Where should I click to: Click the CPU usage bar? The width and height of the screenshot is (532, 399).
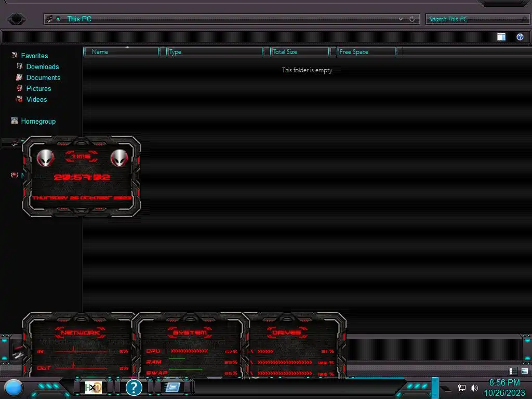point(189,351)
